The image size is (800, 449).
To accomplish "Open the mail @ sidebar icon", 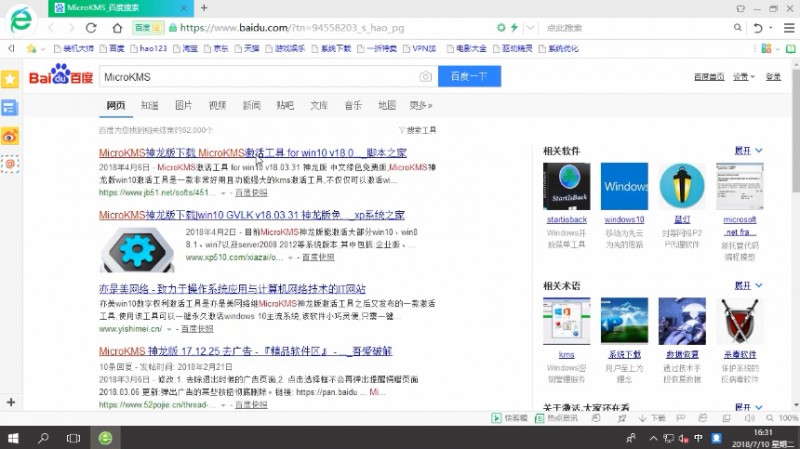I will [10, 164].
